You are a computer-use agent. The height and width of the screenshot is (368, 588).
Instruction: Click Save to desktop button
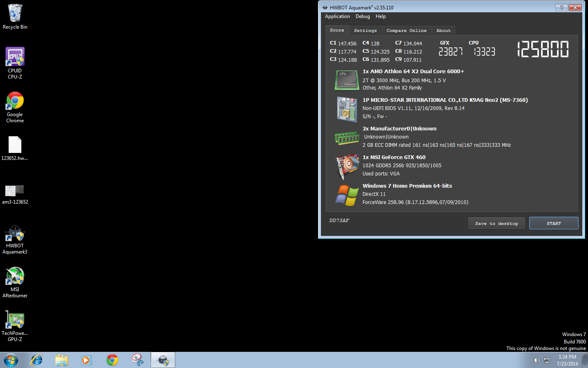coord(497,223)
